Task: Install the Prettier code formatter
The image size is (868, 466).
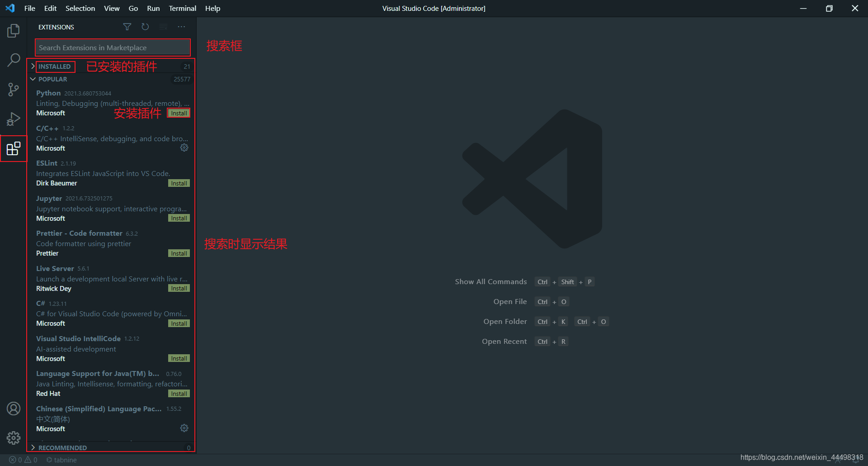Action: pos(179,253)
